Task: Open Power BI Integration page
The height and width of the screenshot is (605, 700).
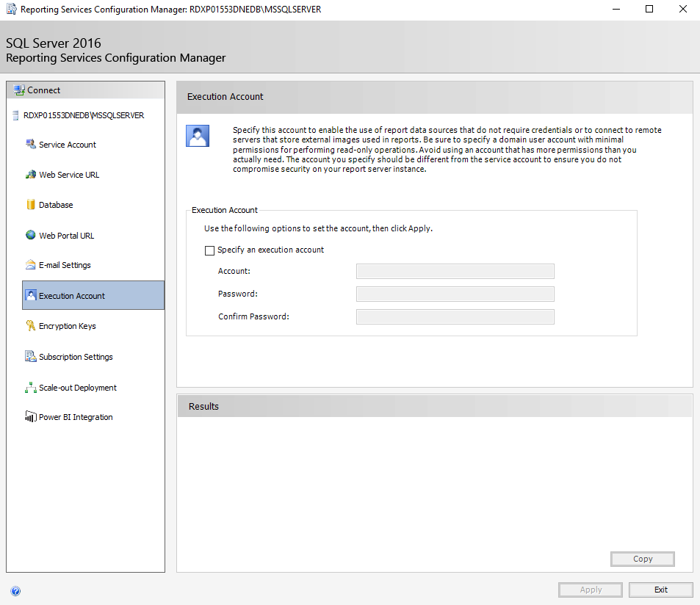Action: [76, 417]
